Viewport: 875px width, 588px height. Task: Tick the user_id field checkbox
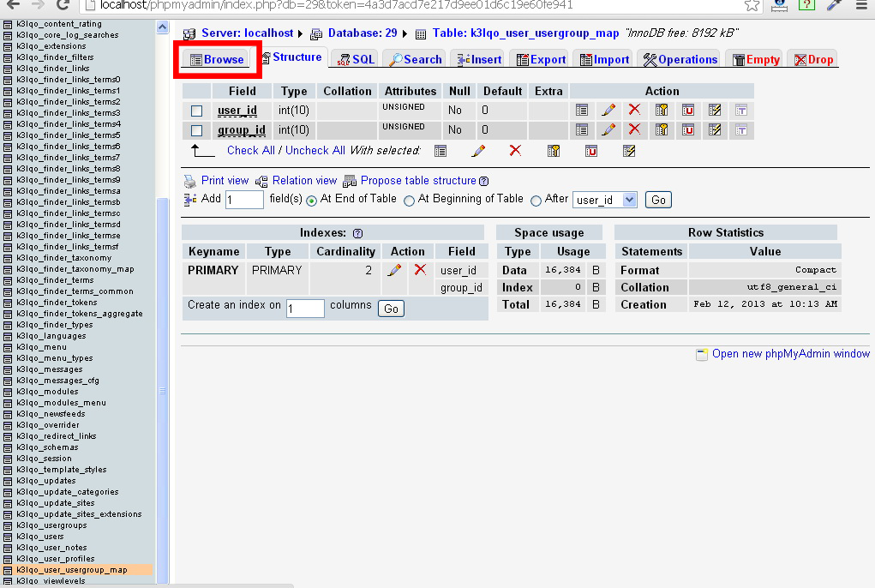click(197, 111)
